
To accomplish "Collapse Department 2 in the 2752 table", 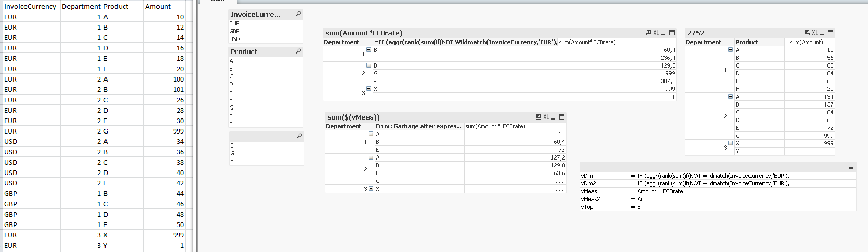I will pyautogui.click(x=731, y=97).
